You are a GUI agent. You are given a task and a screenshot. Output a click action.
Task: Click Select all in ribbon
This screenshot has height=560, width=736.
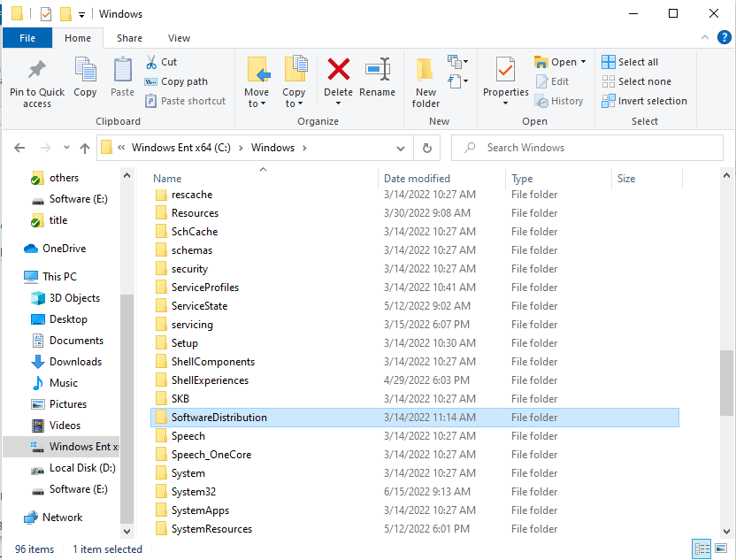[x=630, y=62]
